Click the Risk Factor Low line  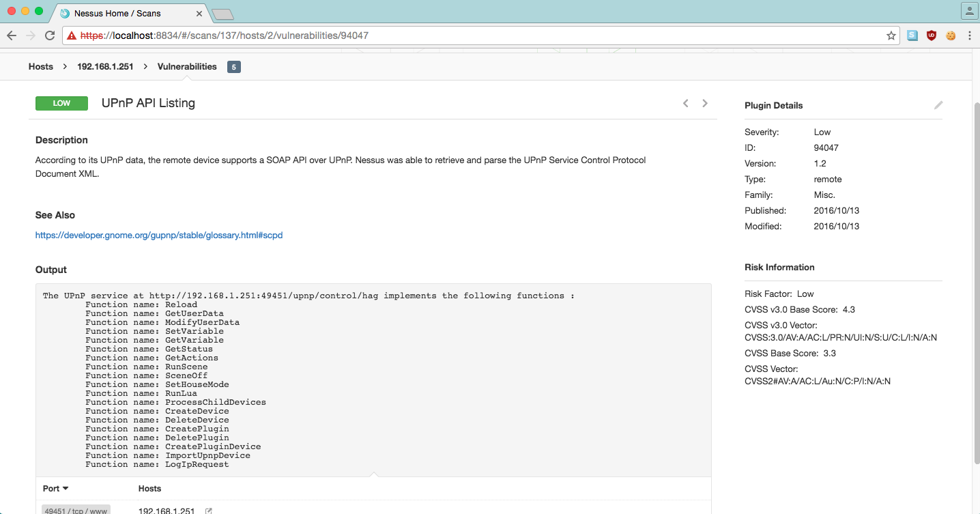click(x=779, y=294)
